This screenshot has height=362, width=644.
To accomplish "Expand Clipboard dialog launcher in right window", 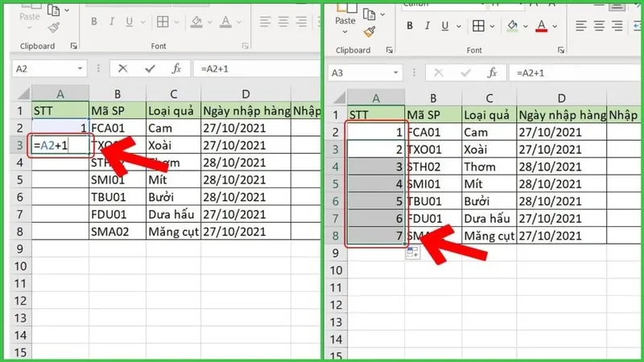I will (390, 50).
